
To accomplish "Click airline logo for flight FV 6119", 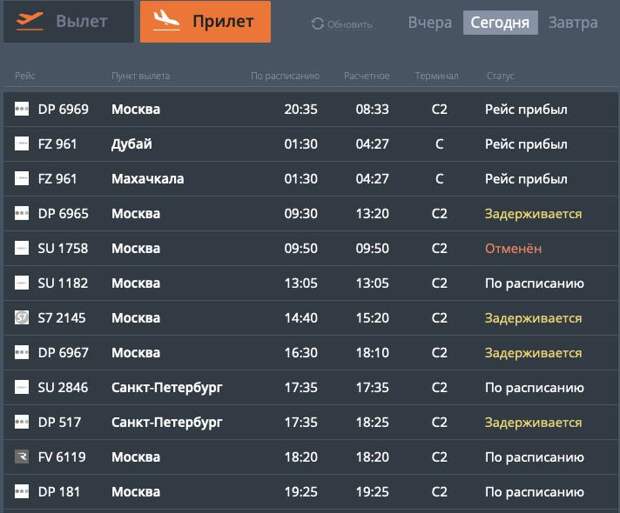I will 22,457.
